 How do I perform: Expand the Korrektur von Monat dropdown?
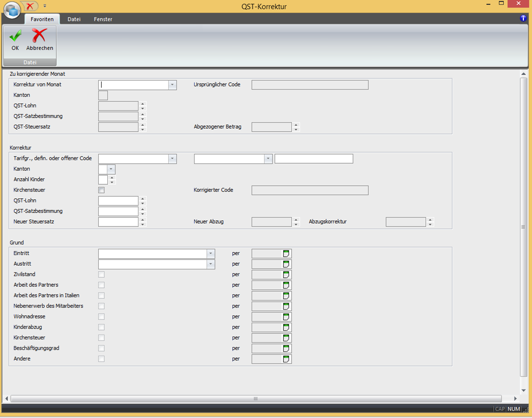172,85
